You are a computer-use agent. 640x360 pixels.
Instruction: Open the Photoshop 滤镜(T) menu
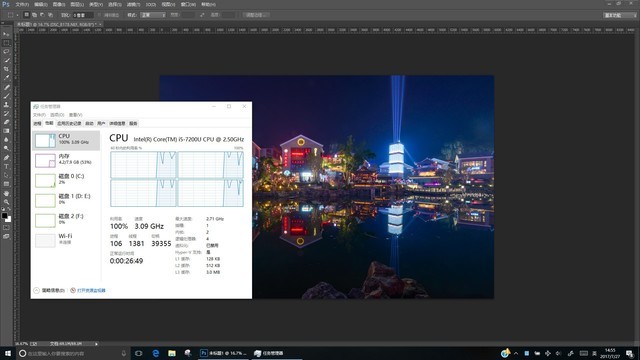[x=133, y=4]
